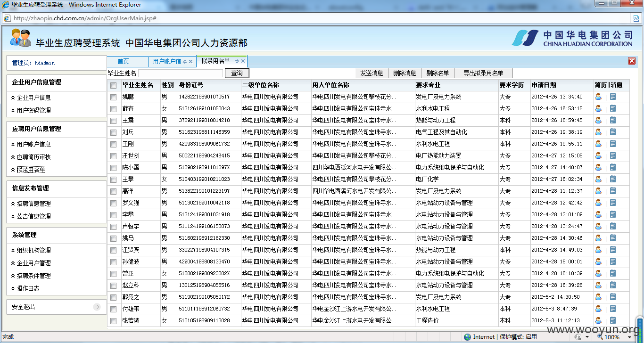This screenshot has width=644, height=343.
Task: Focus the 毕业生姓名 search field
Action: tap(180, 73)
